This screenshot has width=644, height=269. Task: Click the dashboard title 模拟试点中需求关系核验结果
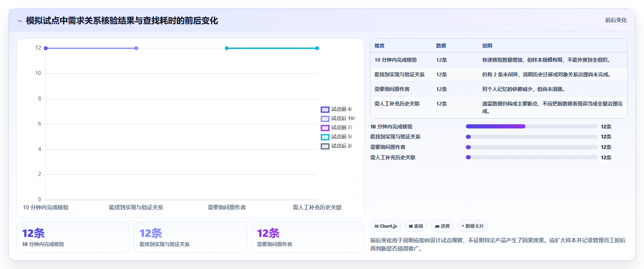(122, 21)
